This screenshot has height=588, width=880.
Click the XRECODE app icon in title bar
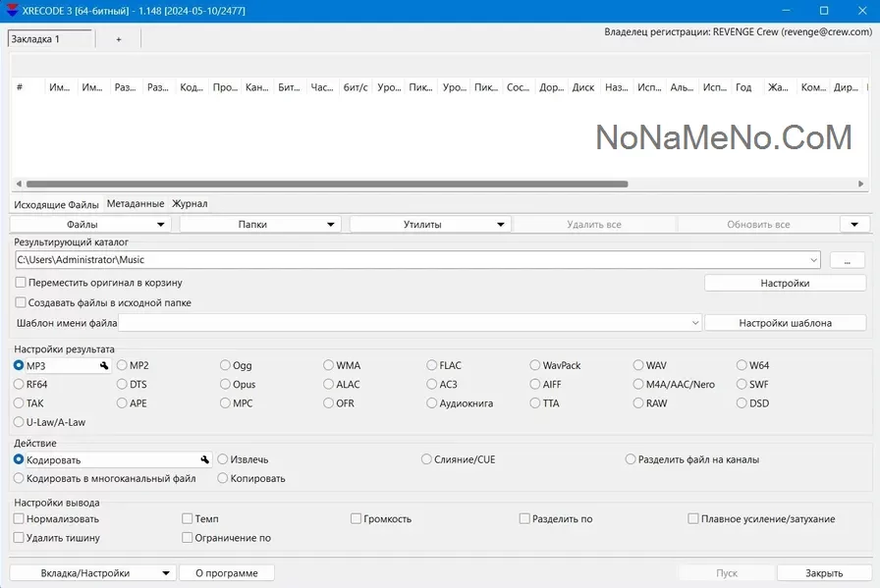coord(12,11)
